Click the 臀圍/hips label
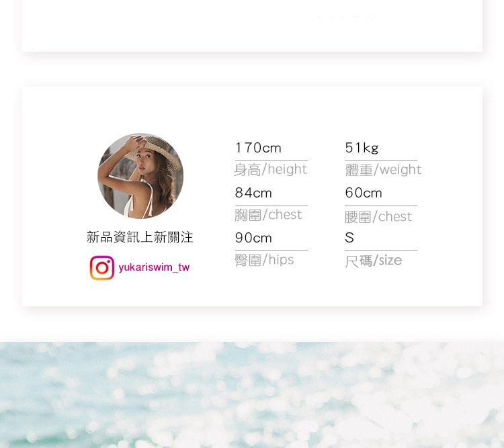Viewport: 504px width, 448px height. coord(264,260)
